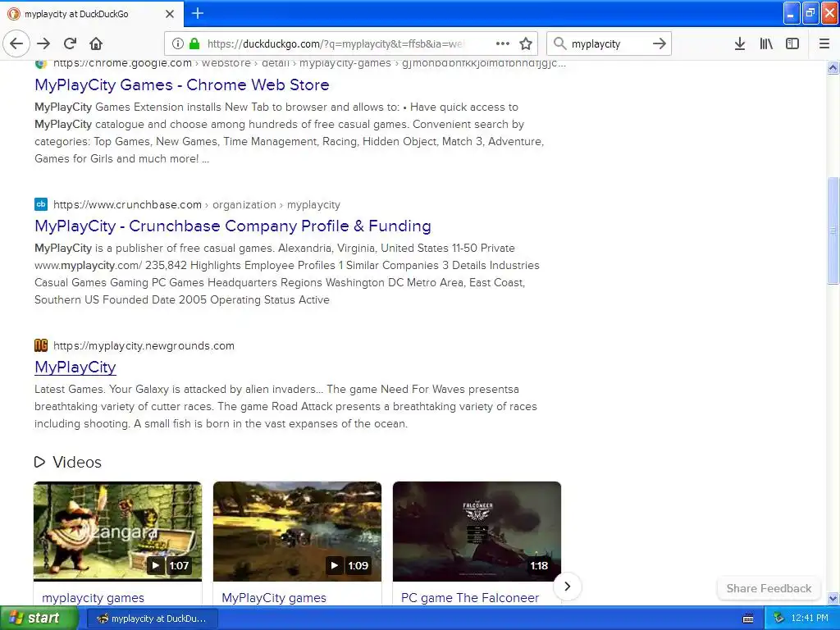Click the Share Feedback button
The width and height of the screenshot is (840, 630).
click(x=769, y=588)
